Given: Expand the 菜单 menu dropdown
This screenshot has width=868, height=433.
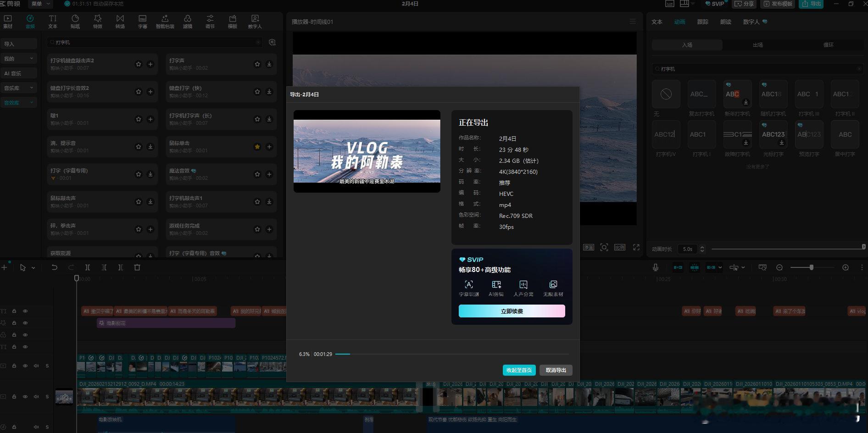Looking at the screenshot, I should (x=40, y=4).
